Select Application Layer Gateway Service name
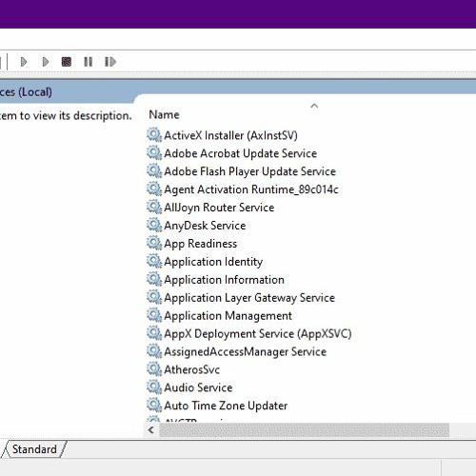This screenshot has height=476, width=476. pyautogui.click(x=249, y=298)
